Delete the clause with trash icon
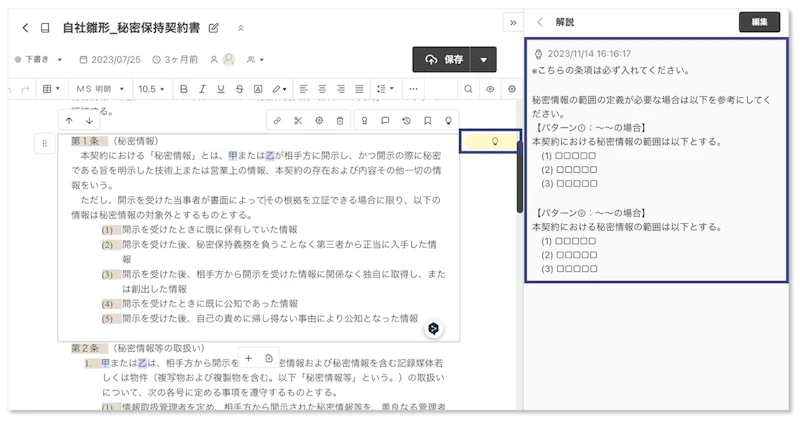Image resolution: width=800 pixels, height=423 pixels. pyautogui.click(x=340, y=121)
